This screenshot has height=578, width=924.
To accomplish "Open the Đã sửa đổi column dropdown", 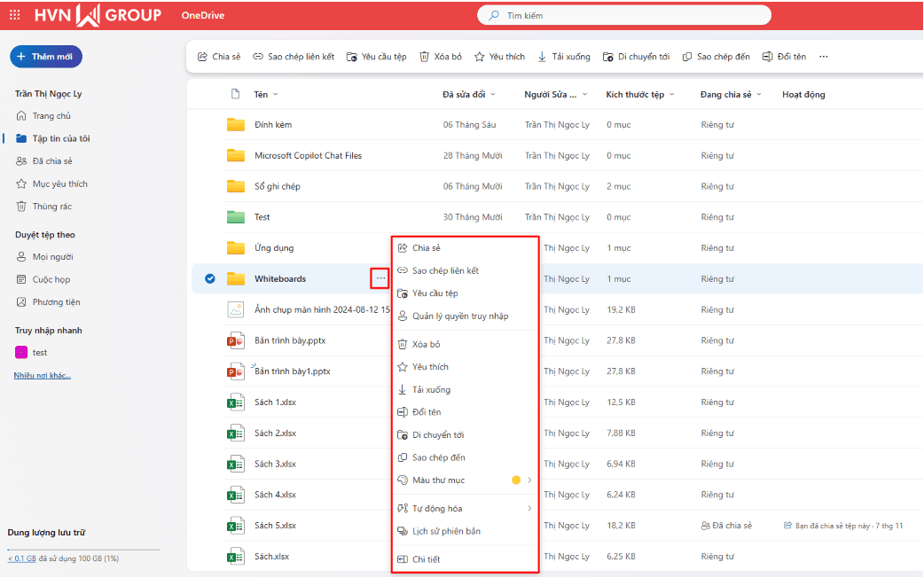I will [x=469, y=94].
